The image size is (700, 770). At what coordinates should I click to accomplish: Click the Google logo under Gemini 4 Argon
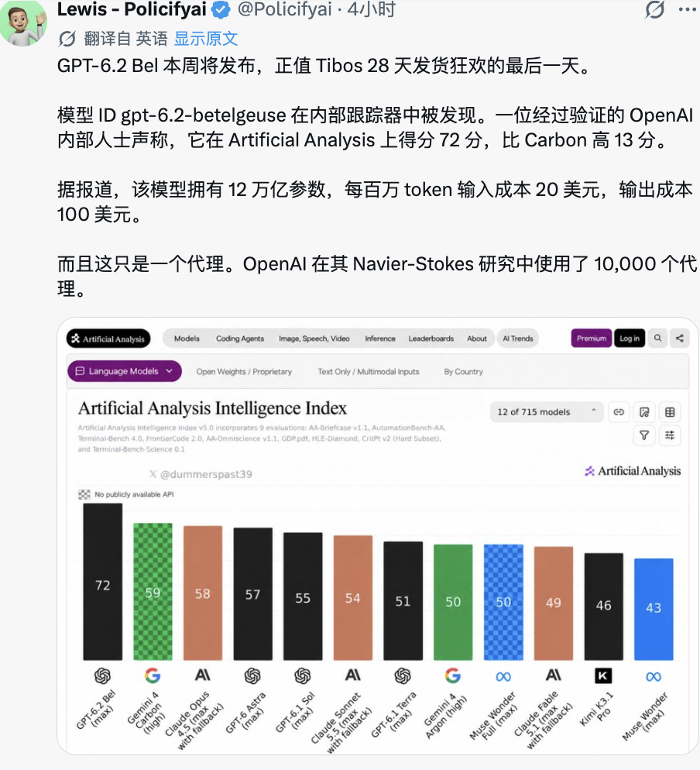click(x=453, y=676)
